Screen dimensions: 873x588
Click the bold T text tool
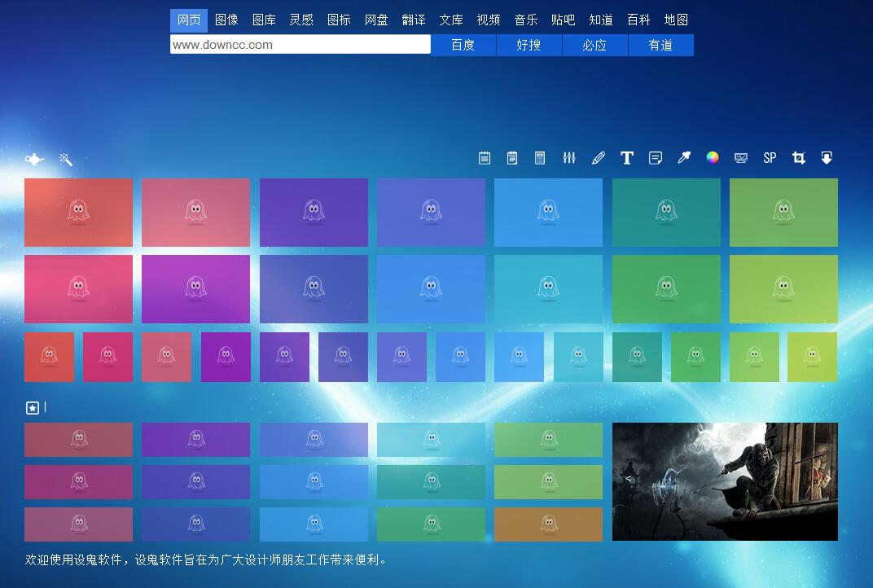tap(626, 158)
